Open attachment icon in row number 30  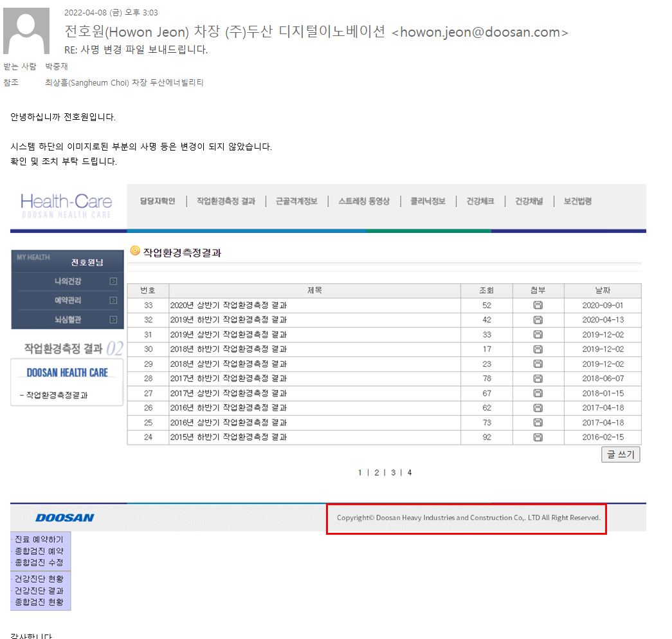pos(538,349)
